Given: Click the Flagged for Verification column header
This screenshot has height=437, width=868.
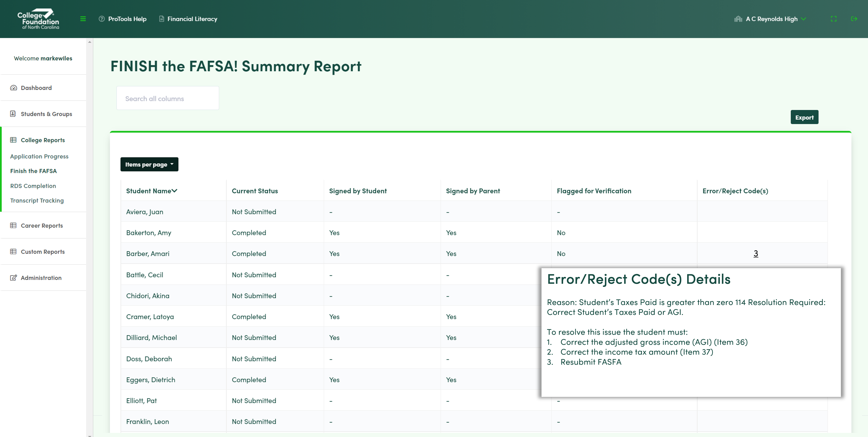Looking at the screenshot, I should click(594, 191).
